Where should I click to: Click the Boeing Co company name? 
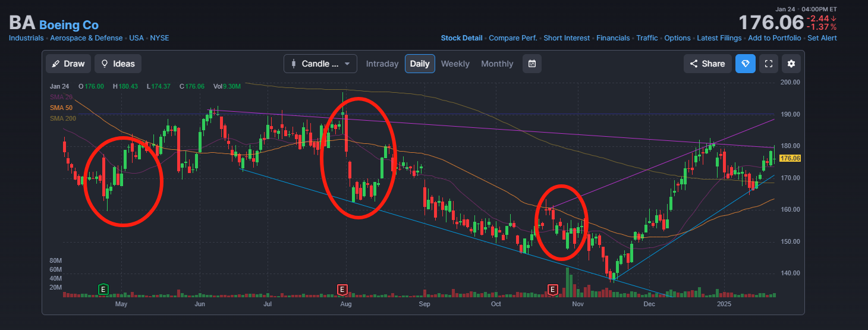coord(69,25)
